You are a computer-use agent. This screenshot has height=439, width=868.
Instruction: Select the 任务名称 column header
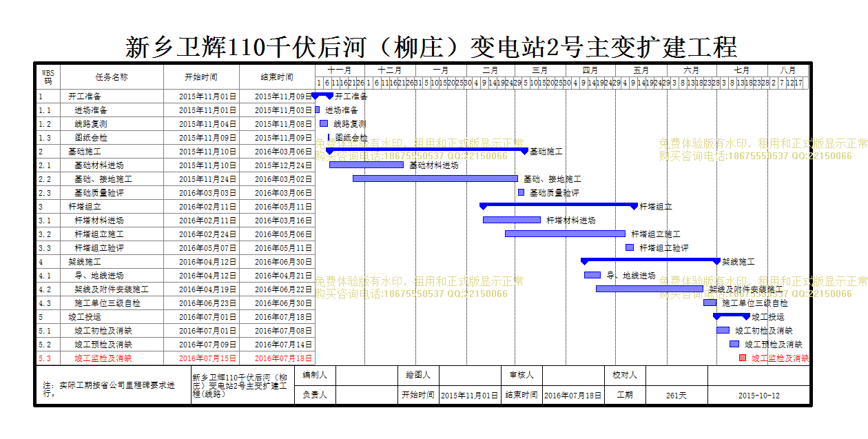(112, 76)
